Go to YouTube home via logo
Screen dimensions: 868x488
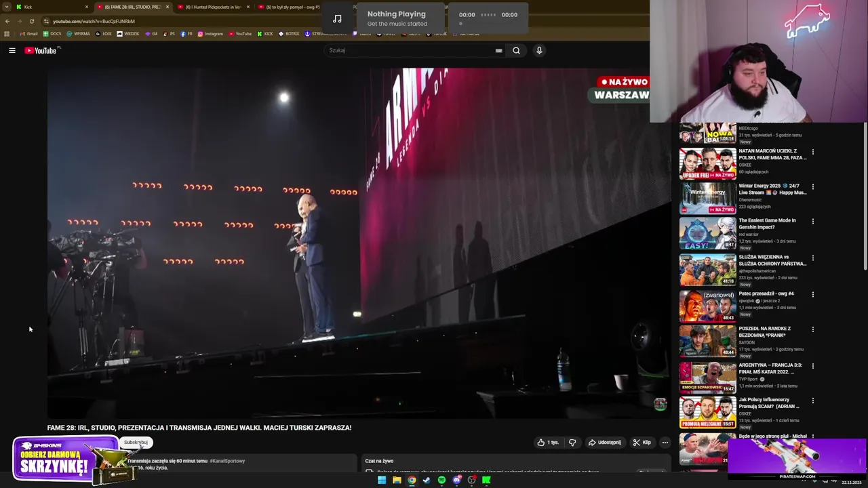(41, 50)
